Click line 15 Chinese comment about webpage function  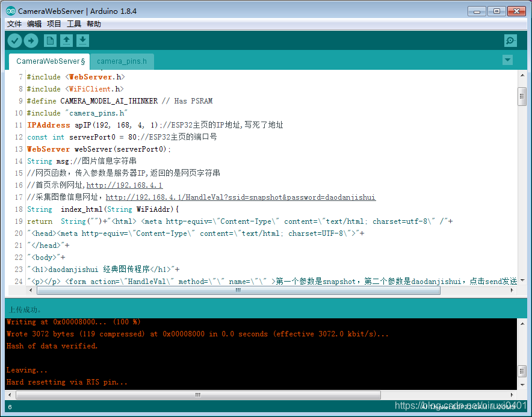coord(123,173)
